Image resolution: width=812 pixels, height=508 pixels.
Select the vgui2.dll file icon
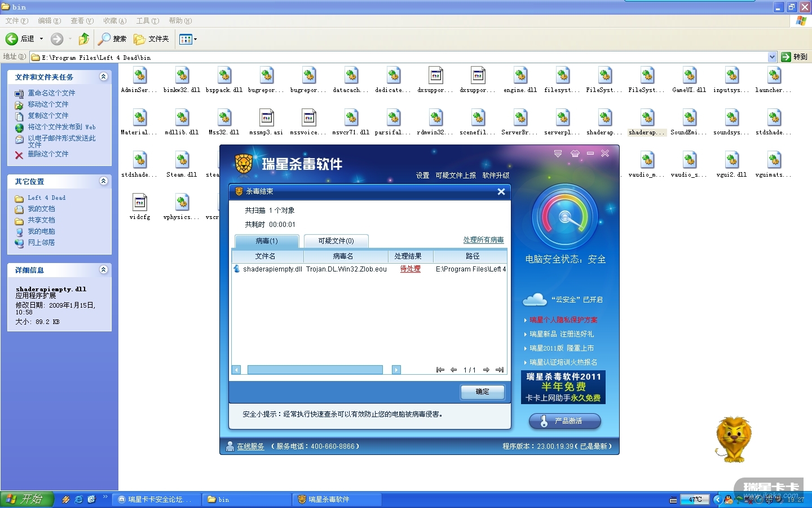[732, 160]
